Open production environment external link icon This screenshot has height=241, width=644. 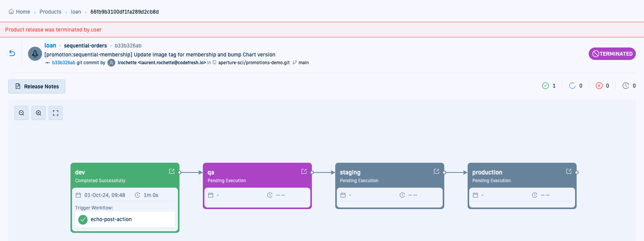tap(569, 171)
